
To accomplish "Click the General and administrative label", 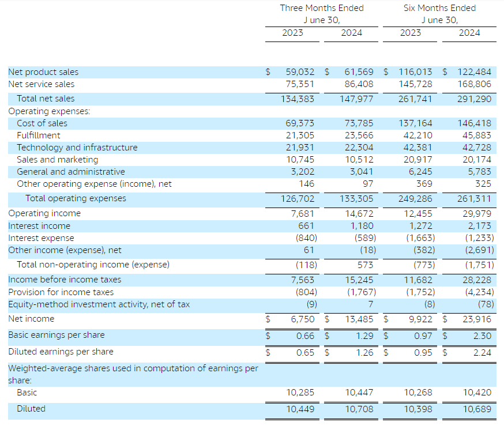I will pyautogui.click(x=71, y=172).
